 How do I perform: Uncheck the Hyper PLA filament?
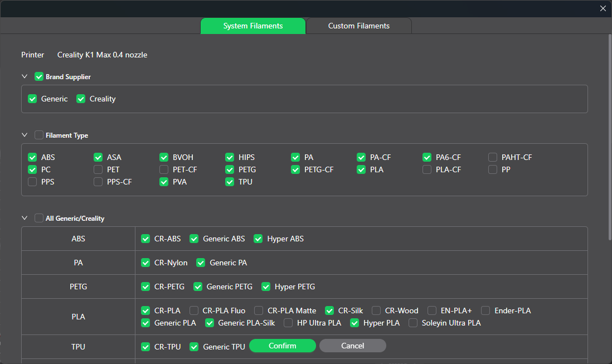coord(354,323)
